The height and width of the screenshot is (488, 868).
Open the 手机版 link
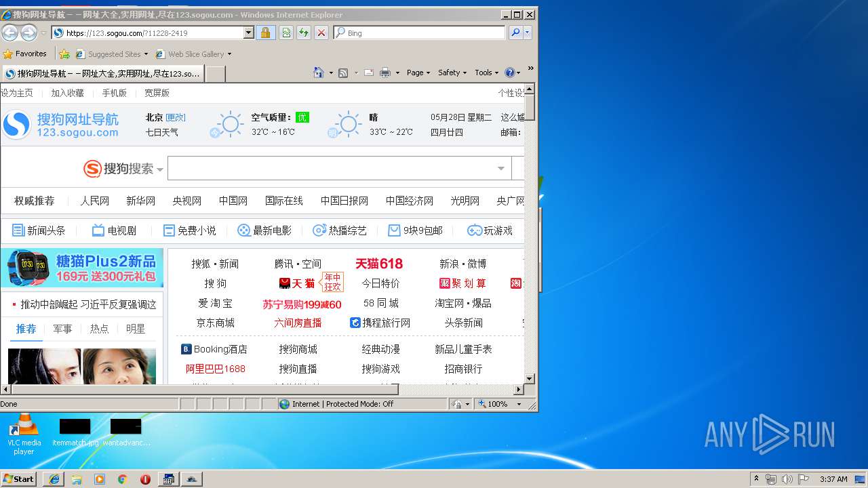tap(114, 93)
